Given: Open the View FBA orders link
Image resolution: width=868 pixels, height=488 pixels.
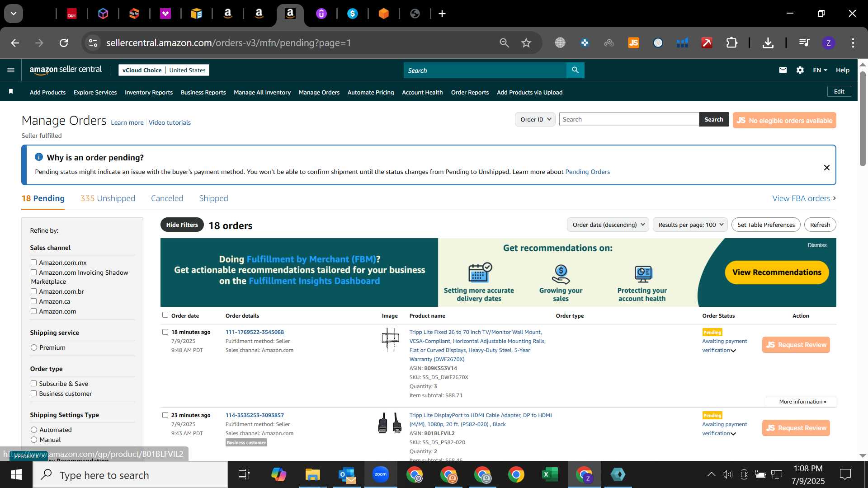Looking at the screenshot, I should click(804, 198).
